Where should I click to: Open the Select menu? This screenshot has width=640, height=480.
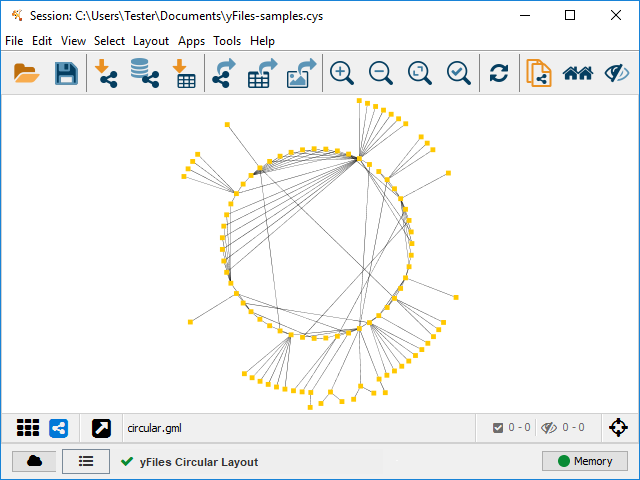(109, 41)
